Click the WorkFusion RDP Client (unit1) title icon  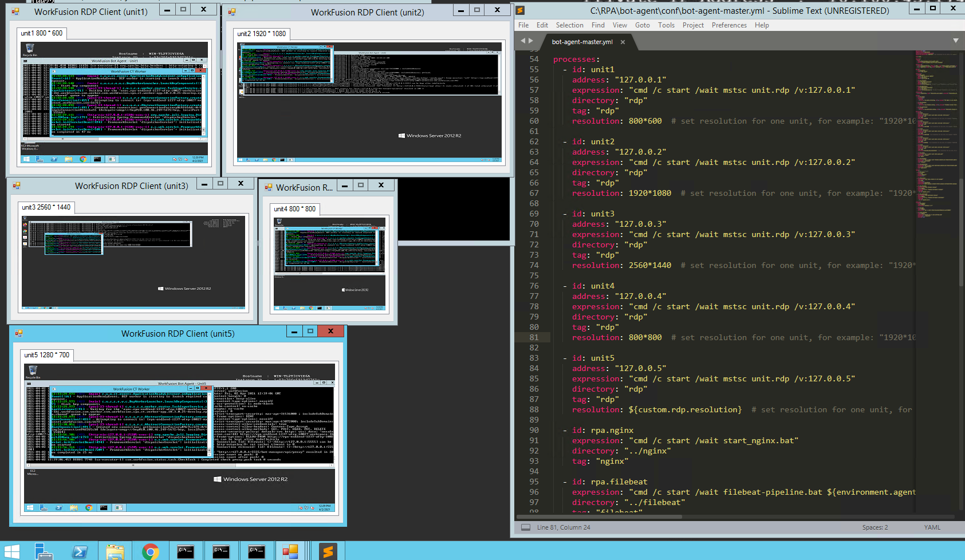tap(15, 11)
